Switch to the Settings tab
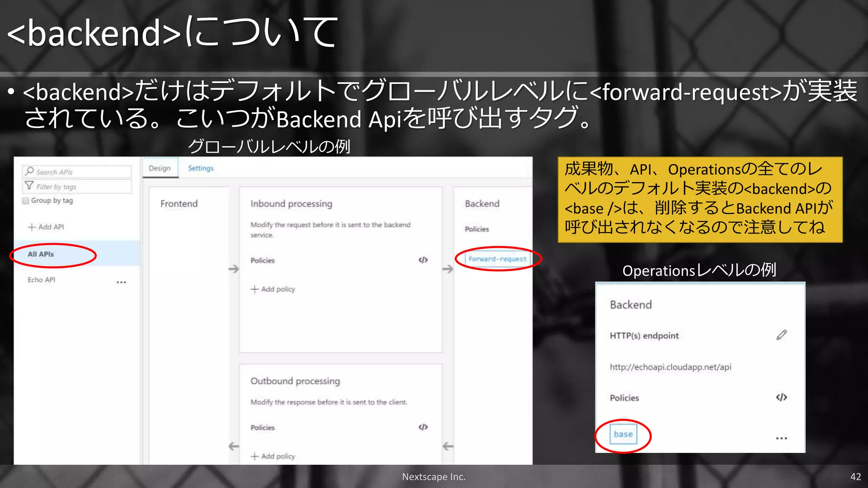This screenshot has width=868, height=488. (201, 168)
